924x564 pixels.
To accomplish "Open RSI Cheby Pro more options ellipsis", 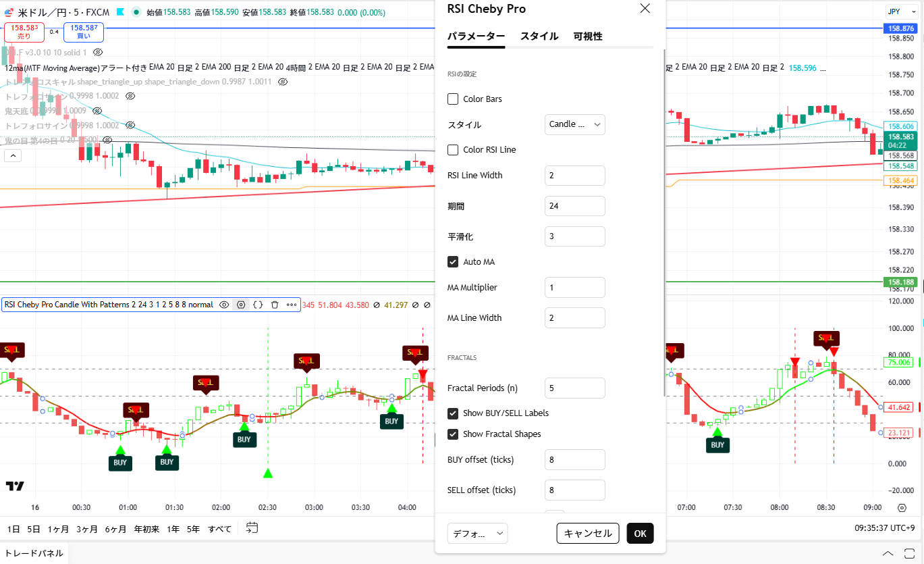I will [292, 305].
